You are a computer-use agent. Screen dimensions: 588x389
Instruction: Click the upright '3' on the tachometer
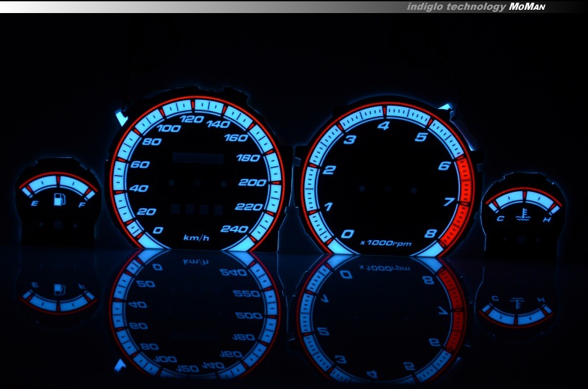click(x=350, y=140)
